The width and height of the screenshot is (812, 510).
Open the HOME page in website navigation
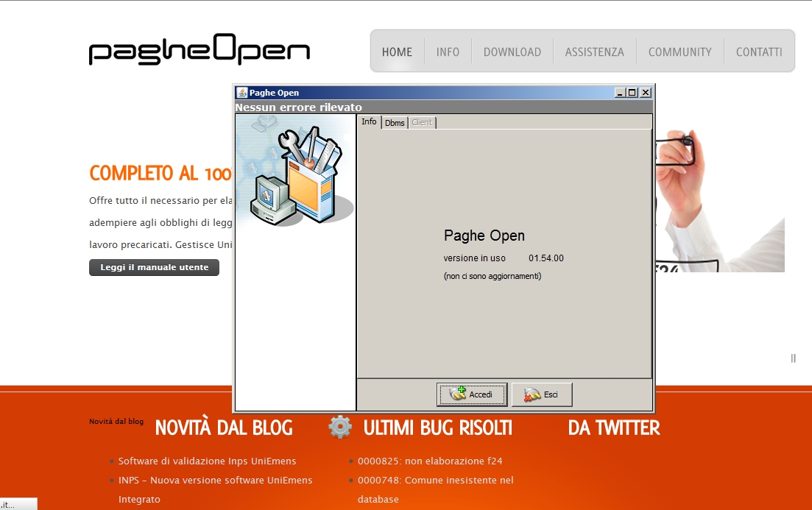(398, 52)
